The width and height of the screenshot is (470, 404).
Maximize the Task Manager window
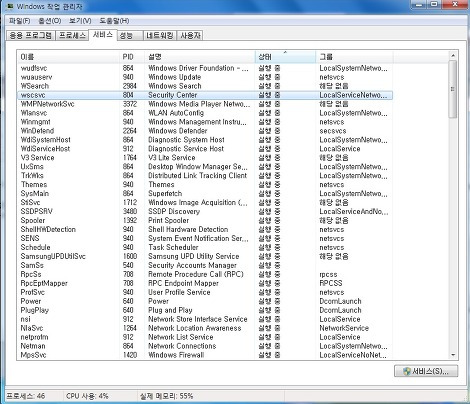(434, 4)
